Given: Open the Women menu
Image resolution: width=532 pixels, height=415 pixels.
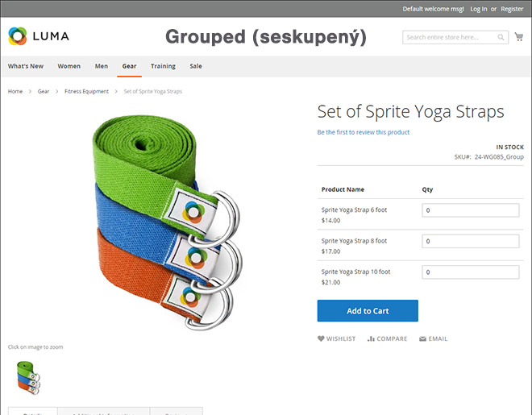Looking at the screenshot, I should pyautogui.click(x=69, y=66).
